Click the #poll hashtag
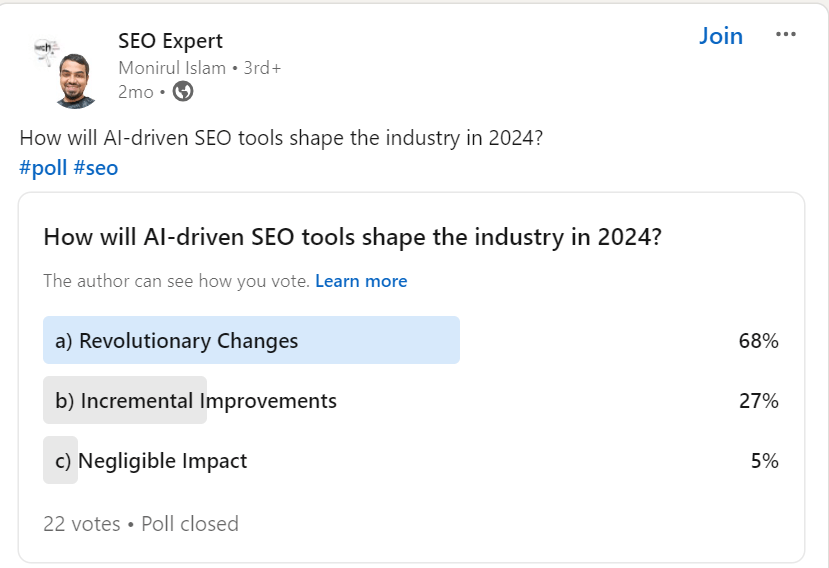The image size is (829, 568). tap(43, 168)
